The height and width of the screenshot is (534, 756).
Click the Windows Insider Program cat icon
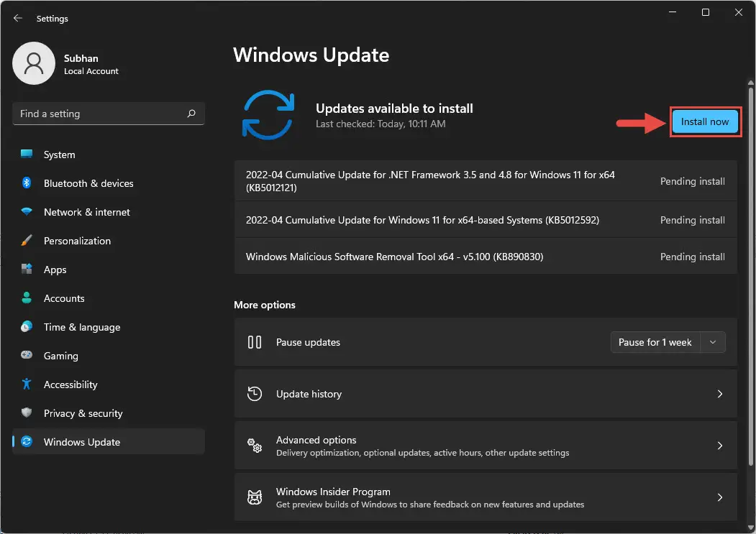point(255,497)
